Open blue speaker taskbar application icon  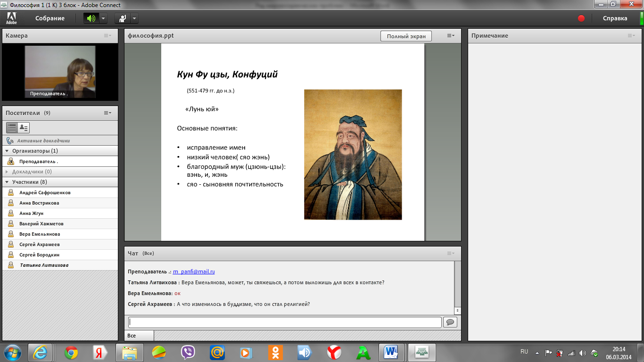point(305,352)
